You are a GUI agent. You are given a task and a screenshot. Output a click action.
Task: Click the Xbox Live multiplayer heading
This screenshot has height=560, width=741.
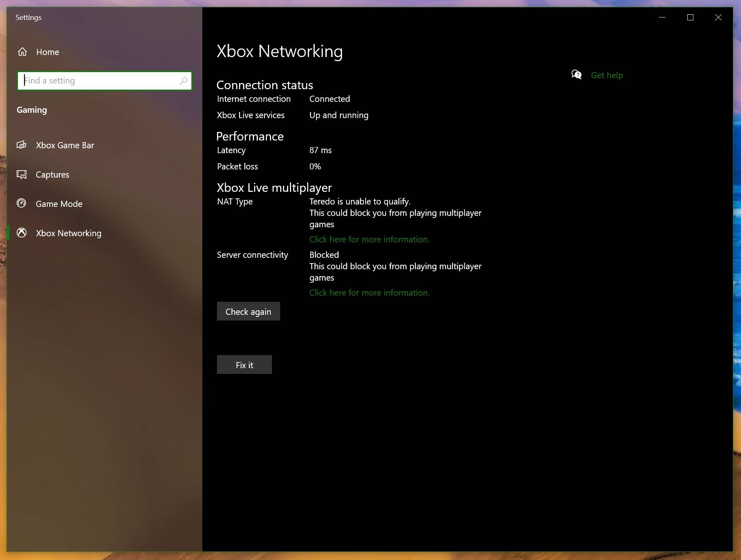274,188
